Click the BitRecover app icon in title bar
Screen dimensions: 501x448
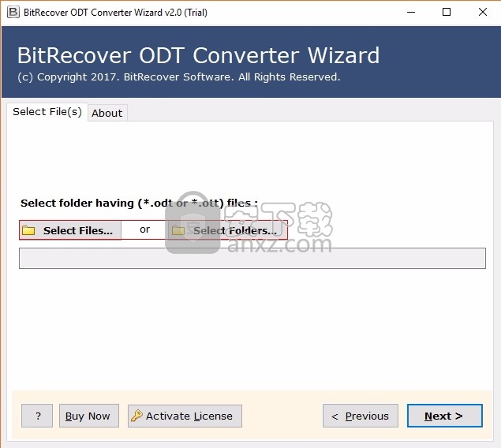11,12
